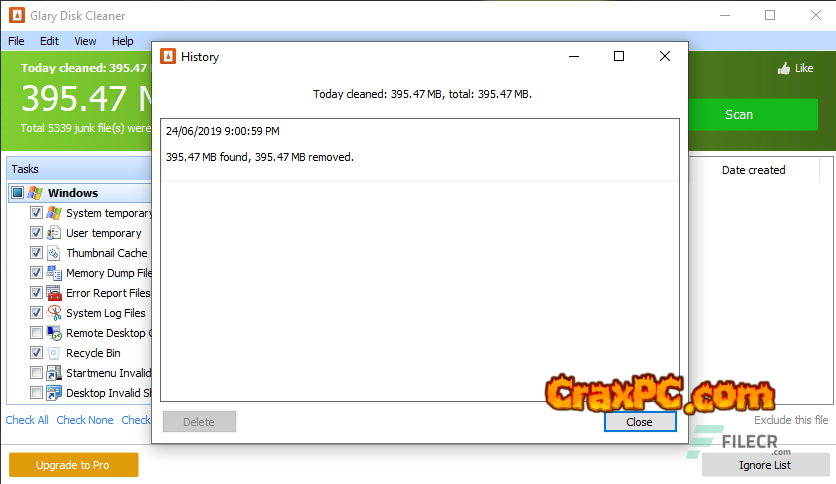Open the Edit menu
The height and width of the screenshot is (484, 836).
point(49,41)
